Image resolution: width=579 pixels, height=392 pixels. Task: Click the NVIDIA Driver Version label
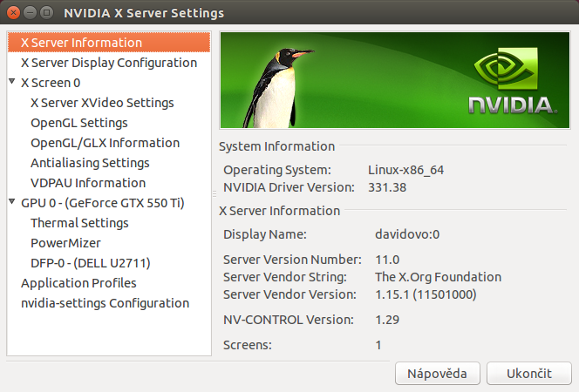pos(289,187)
